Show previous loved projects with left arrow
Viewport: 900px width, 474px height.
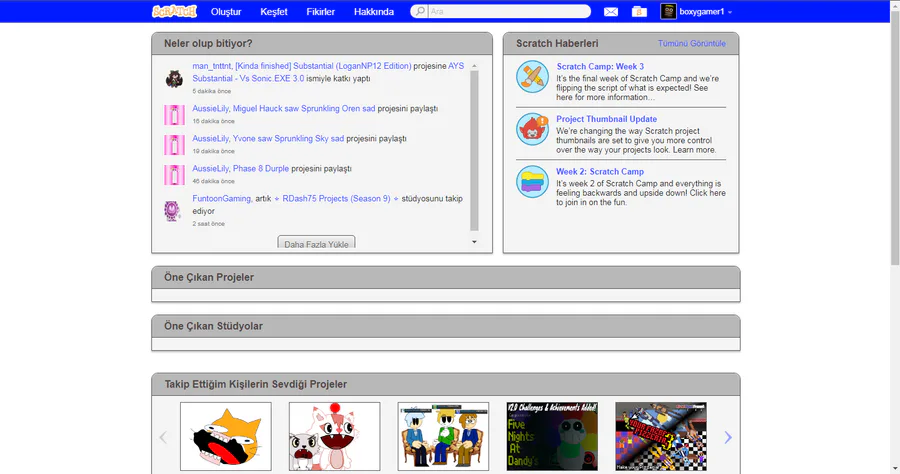[163, 437]
